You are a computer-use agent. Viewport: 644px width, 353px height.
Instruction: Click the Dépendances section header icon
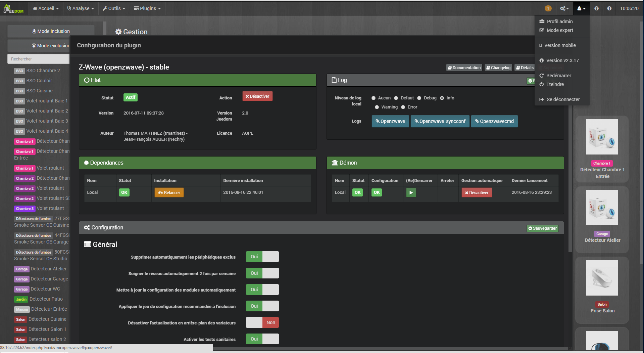pyautogui.click(x=86, y=163)
